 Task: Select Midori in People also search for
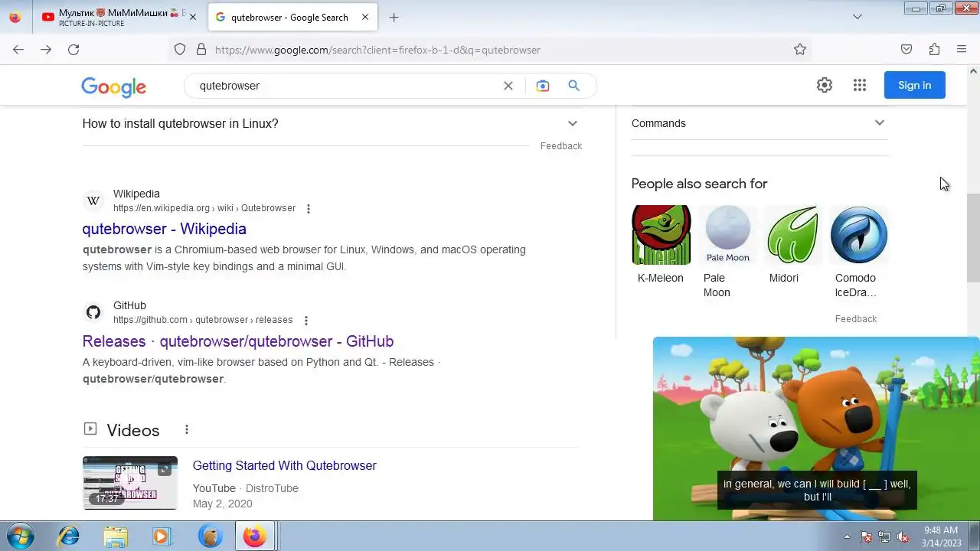click(793, 245)
